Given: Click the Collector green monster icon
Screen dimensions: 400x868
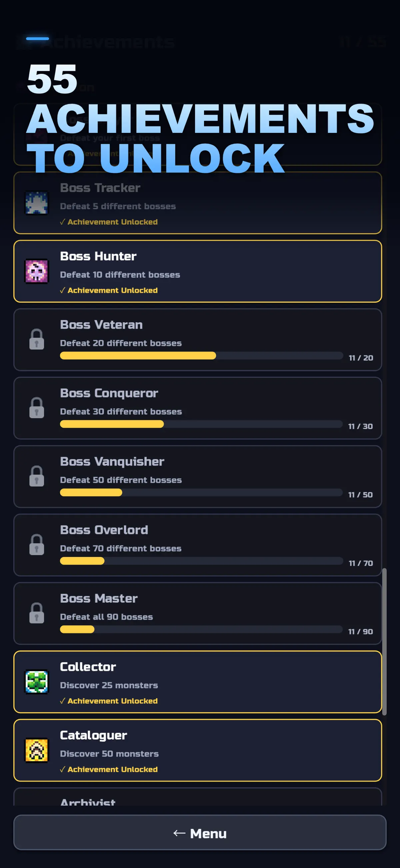Looking at the screenshot, I should 37,682.
